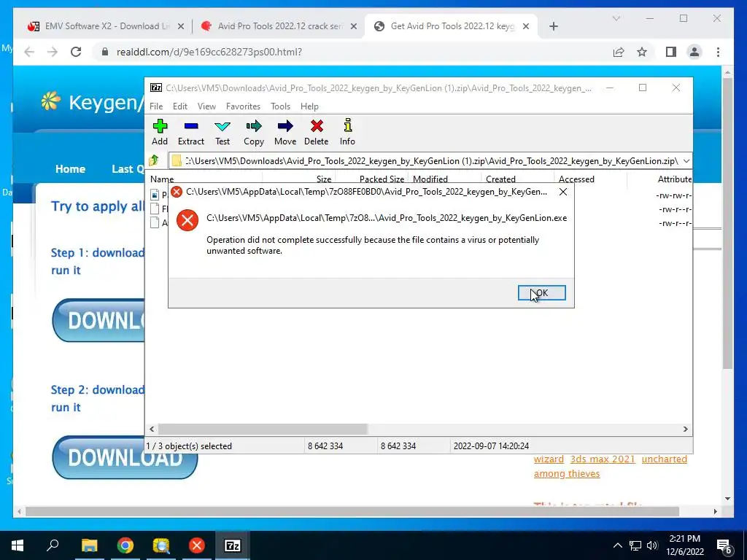Click the 7-Zip address path field

[425, 161]
